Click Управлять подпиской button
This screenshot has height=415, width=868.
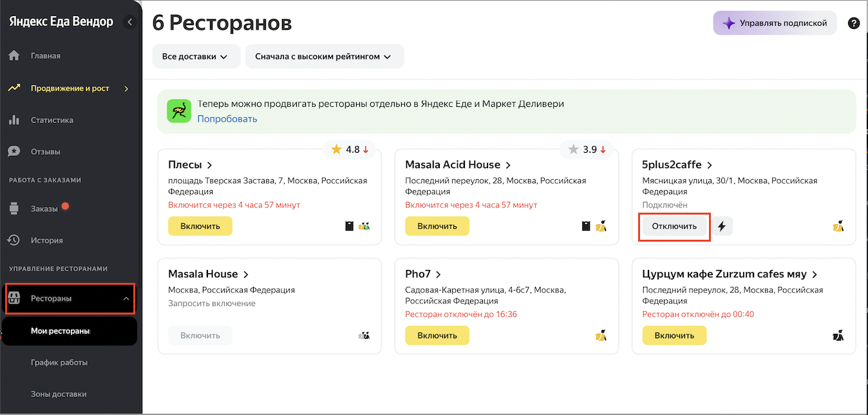tap(775, 23)
